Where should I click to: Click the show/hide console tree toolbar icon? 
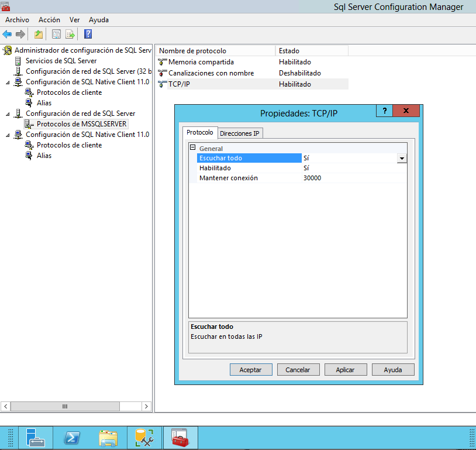pos(55,34)
